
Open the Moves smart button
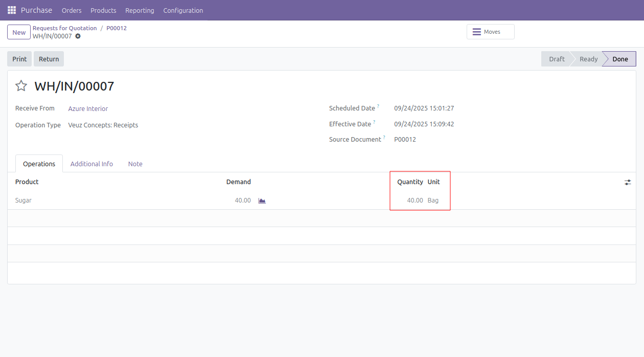click(x=490, y=32)
